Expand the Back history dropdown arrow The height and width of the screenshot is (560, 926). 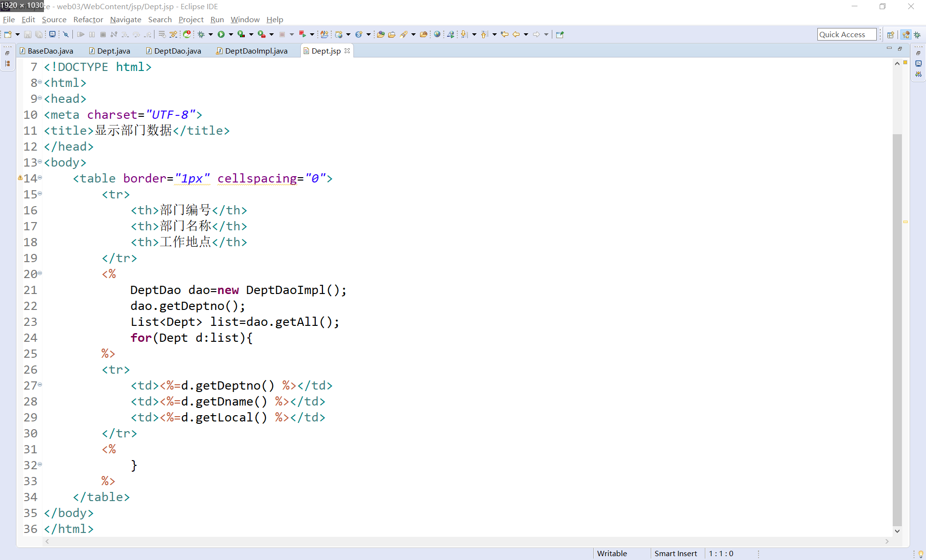pos(526,34)
